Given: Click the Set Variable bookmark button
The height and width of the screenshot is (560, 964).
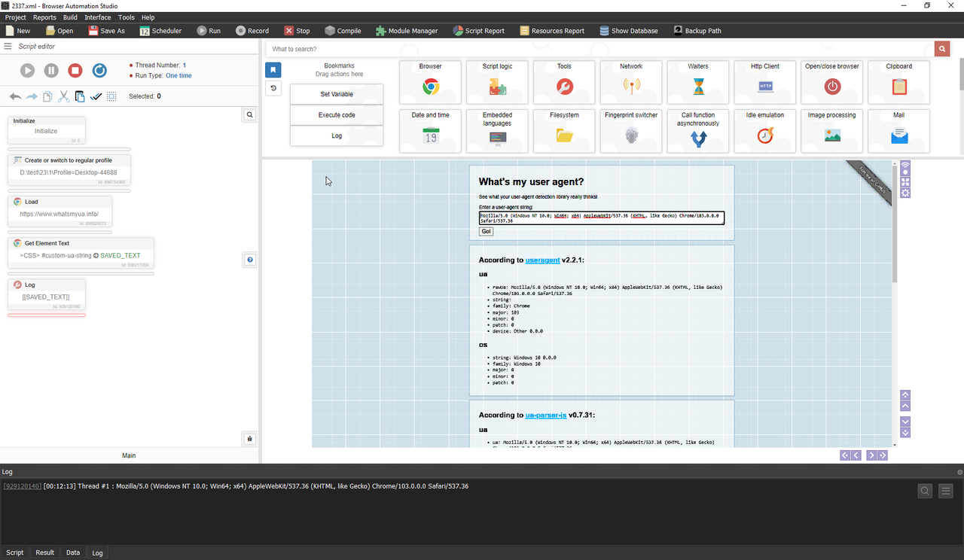Looking at the screenshot, I should [x=337, y=94].
